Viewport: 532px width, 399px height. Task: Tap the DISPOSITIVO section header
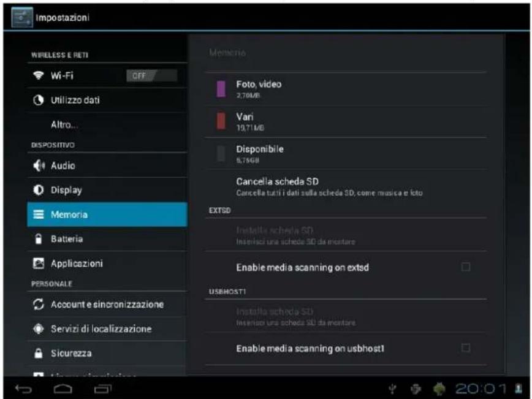coord(53,145)
